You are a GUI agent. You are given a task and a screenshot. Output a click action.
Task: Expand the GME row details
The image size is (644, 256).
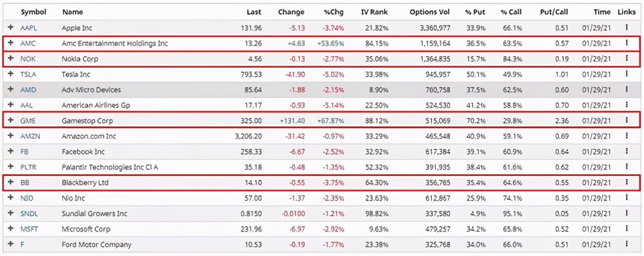[11, 120]
